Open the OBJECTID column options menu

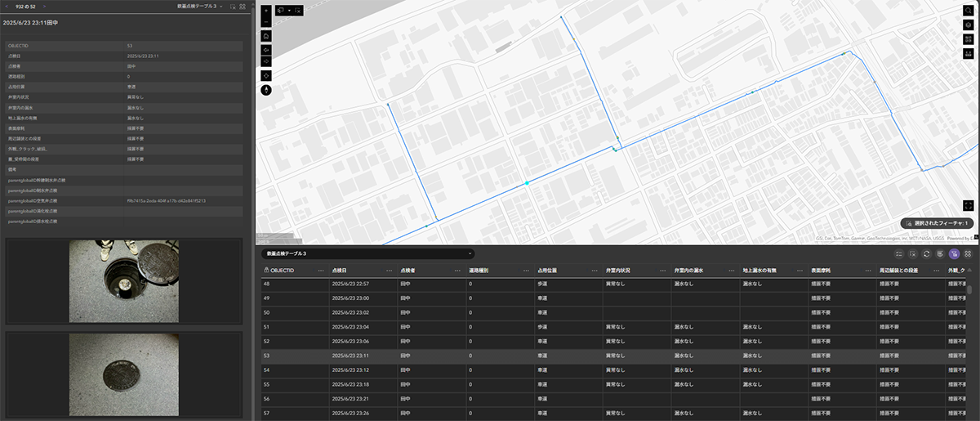coord(321,270)
